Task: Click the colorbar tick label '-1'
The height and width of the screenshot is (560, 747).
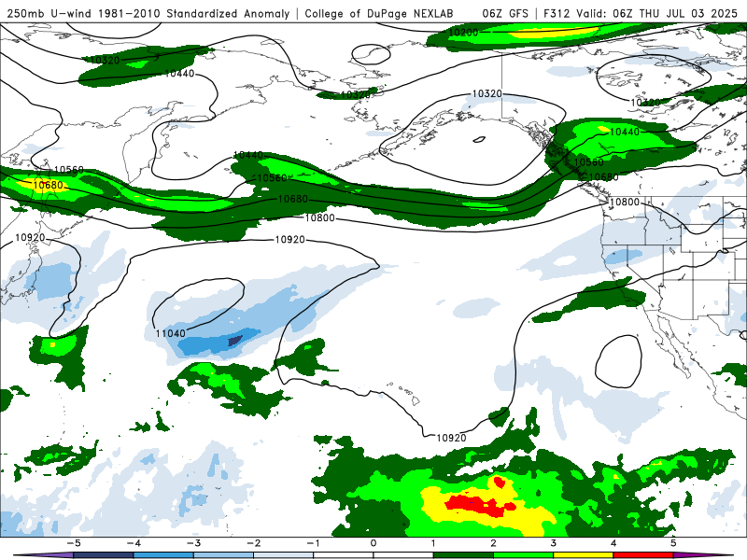Action: [x=314, y=543]
